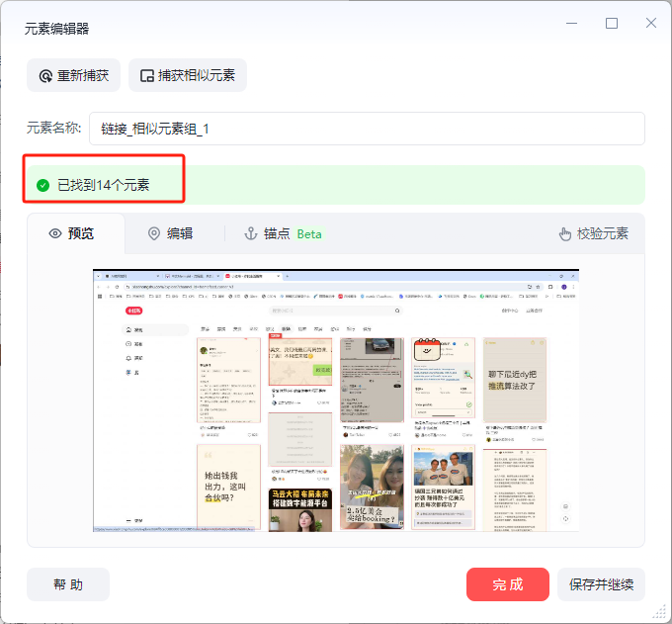Click the red 完成 button
The image size is (672, 624).
508,584
